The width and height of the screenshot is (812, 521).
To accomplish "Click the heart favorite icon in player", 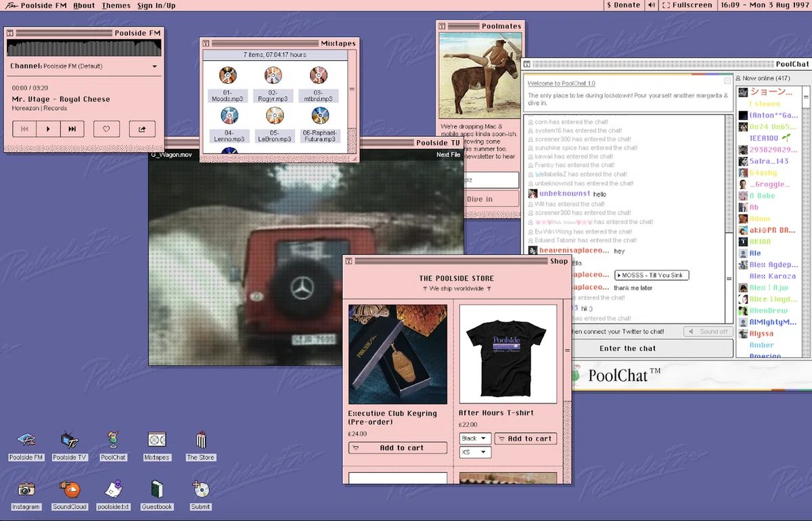I will (106, 129).
